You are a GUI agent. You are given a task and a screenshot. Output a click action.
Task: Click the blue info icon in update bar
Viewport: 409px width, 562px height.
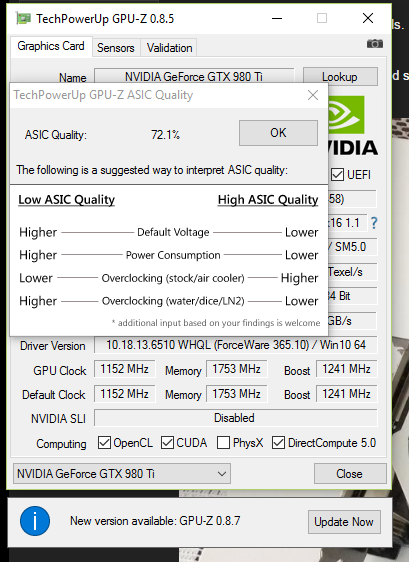(x=35, y=521)
